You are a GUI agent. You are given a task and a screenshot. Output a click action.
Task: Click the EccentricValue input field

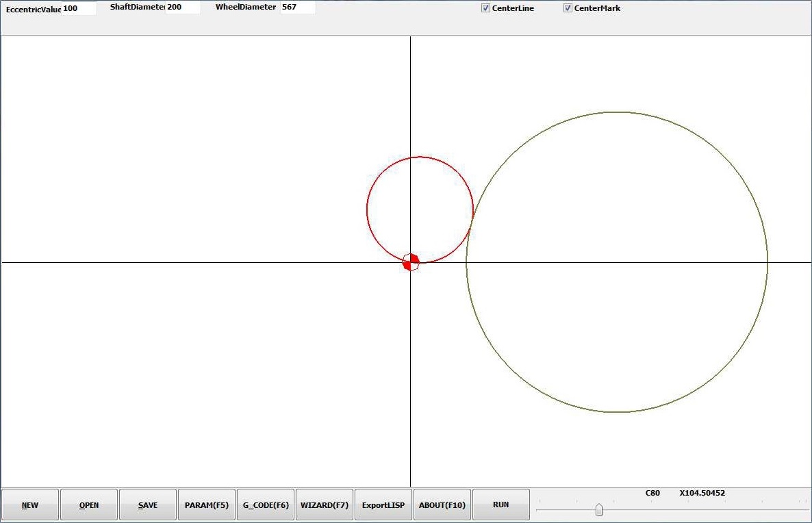[79, 8]
